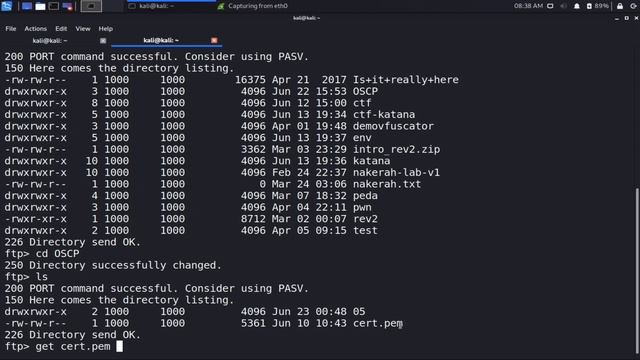640x360 pixels.
Task: Select the workspace switcher thumbnail
Action: [x=91, y=6]
